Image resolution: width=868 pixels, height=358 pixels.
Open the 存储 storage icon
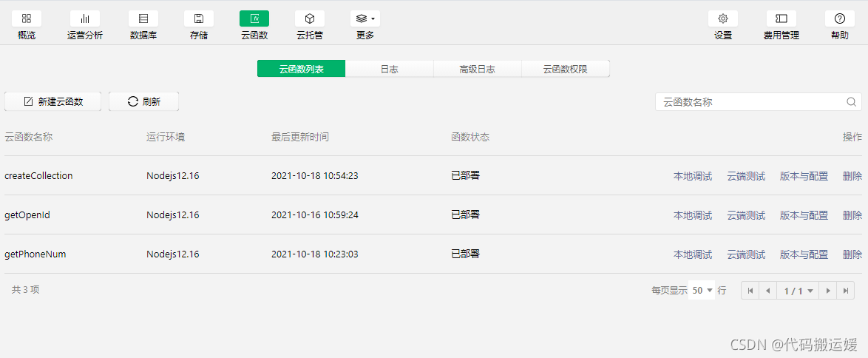(199, 18)
